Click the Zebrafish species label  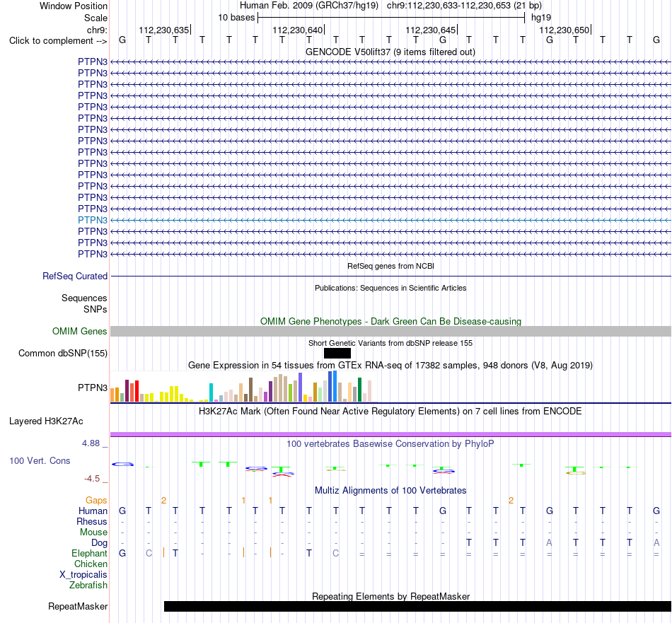pos(88,586)
